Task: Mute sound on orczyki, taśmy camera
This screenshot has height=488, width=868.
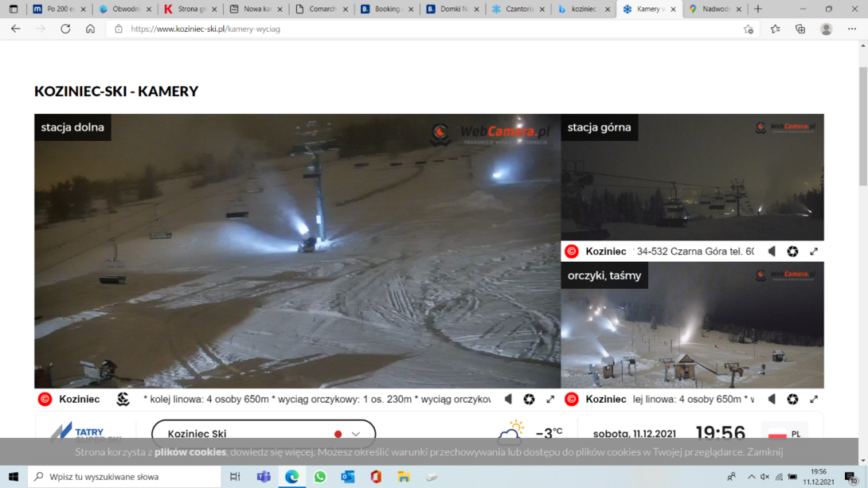Action: (x=772, y=399)
